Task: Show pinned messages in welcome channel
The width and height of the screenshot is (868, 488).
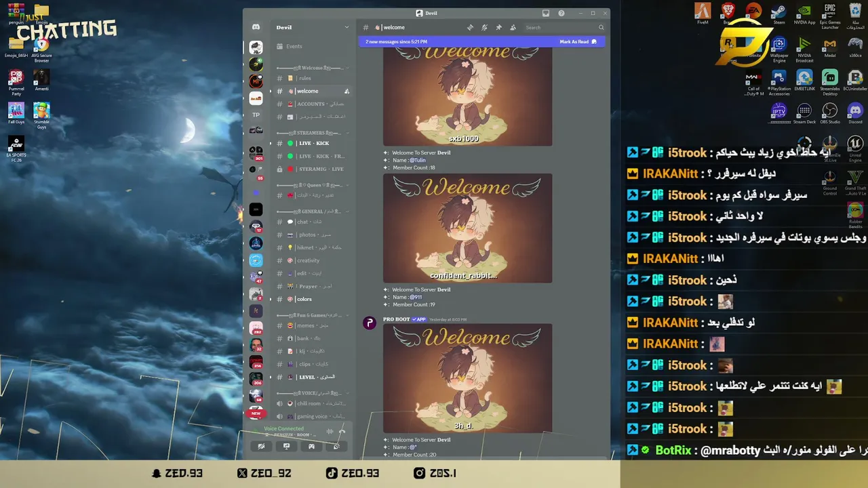Action: point(498,28)
